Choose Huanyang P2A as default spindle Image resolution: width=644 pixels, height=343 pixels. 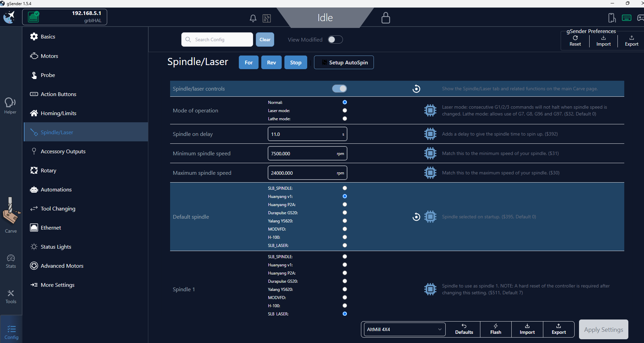(x=345, y=204)
